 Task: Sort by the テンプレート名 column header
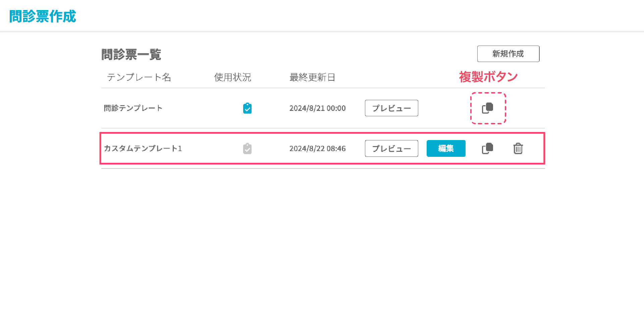(x=139, y=77)
